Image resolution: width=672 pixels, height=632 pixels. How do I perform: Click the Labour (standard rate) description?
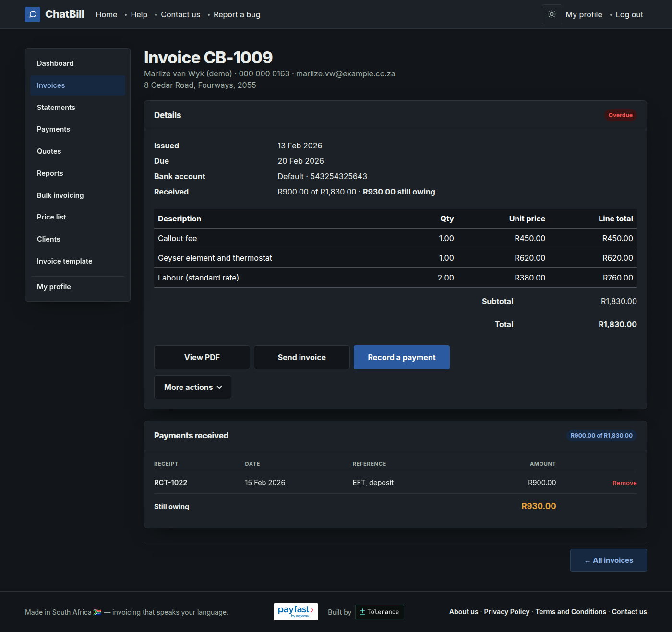(x=198, y=278)
